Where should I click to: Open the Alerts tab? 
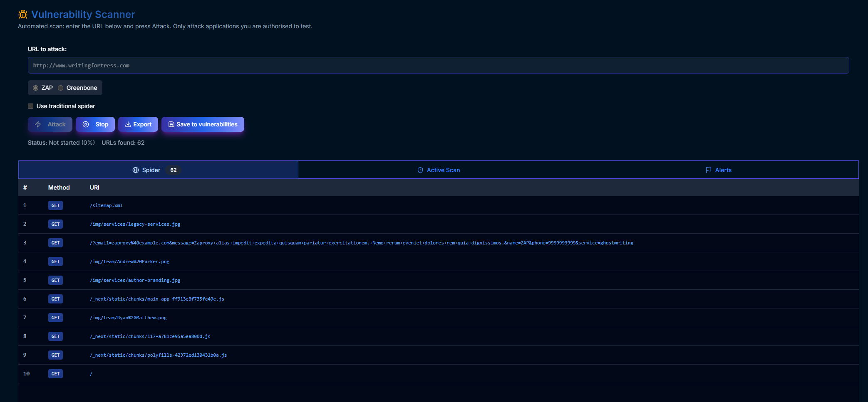719,170
